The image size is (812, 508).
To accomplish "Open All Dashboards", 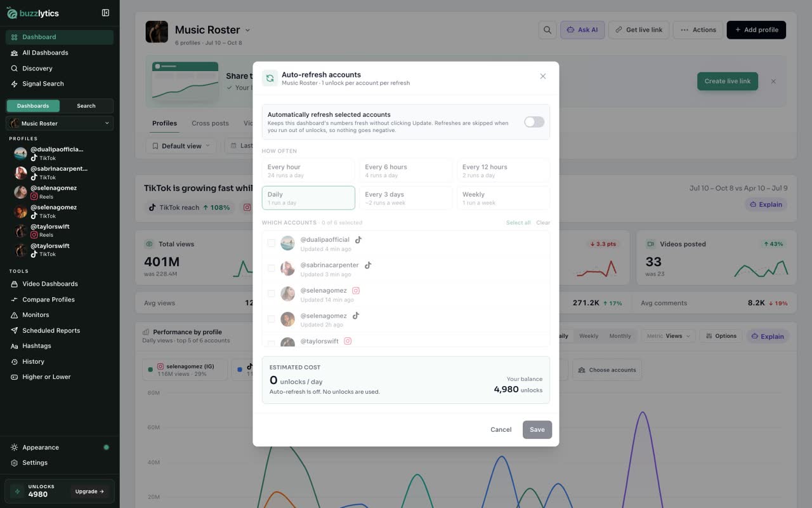I will point(60,53).
